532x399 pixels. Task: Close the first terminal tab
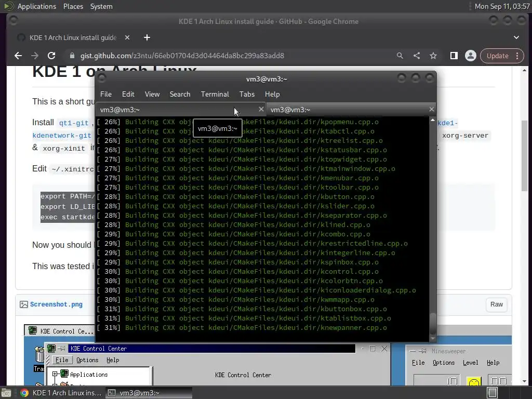(x=261, y=109)
